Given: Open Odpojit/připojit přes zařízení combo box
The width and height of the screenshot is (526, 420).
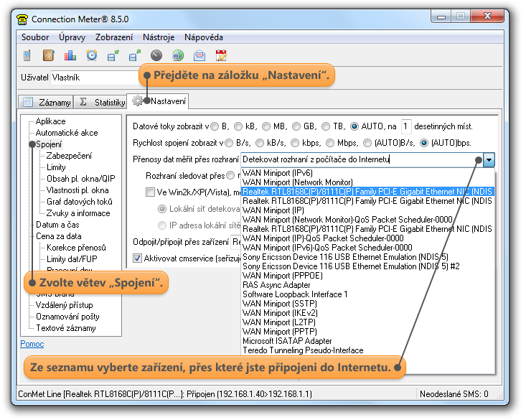Looking at the screenshot, I should pos(236,242).
